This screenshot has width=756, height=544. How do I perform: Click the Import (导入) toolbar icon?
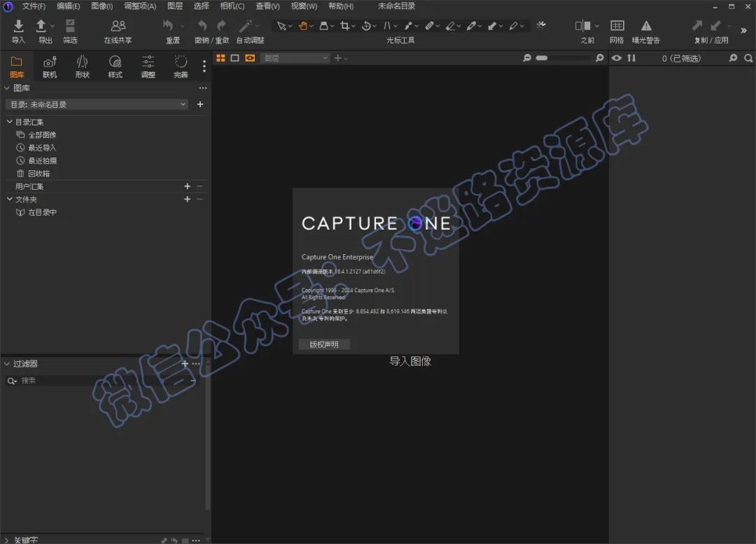point(18,26)
